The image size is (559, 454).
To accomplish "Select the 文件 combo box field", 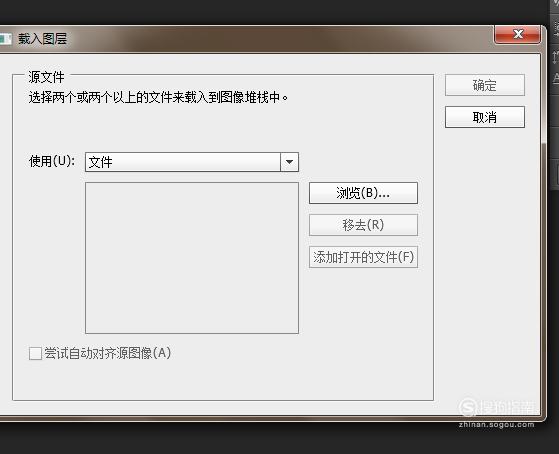I will (x=192, y=162).
